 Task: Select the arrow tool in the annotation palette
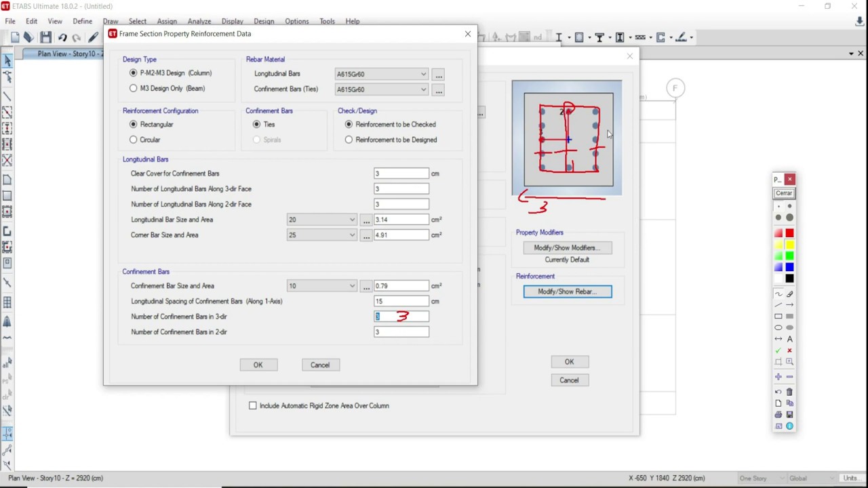click(x=789, y=305)
